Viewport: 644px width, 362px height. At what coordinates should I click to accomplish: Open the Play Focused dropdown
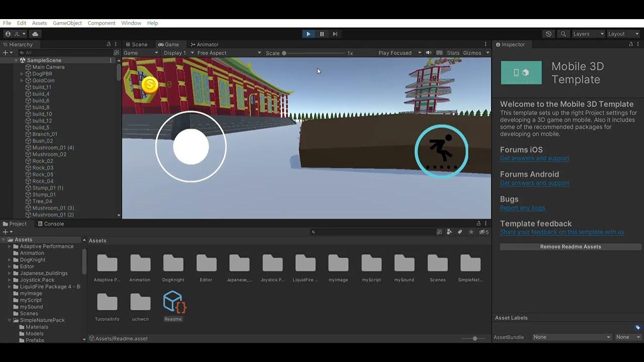tap(400, 53)
